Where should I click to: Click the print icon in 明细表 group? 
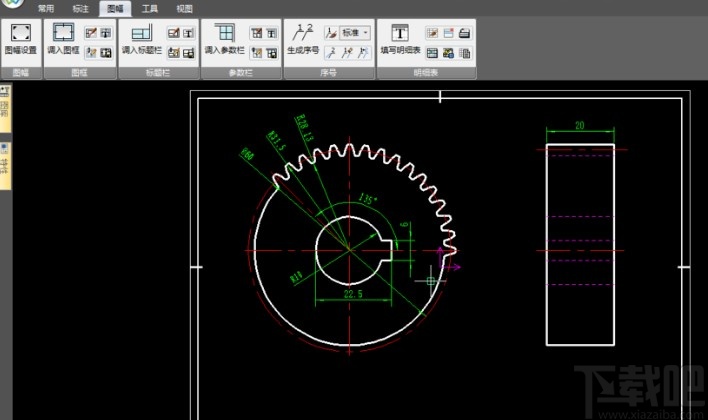click(465, 33)
